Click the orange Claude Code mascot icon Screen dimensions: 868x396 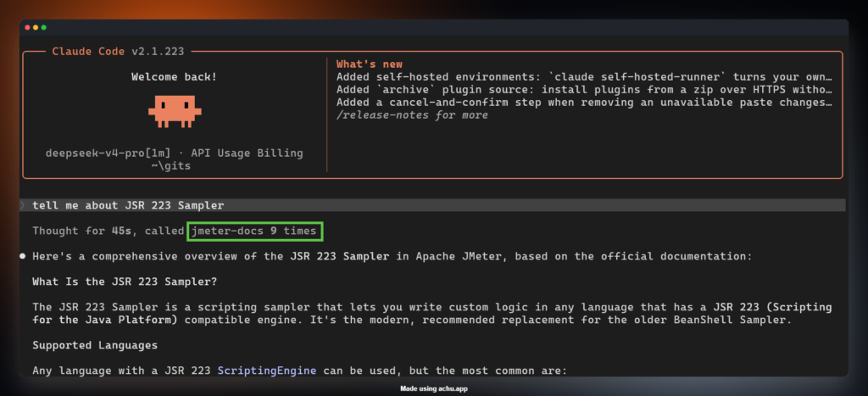coord(175,111)
